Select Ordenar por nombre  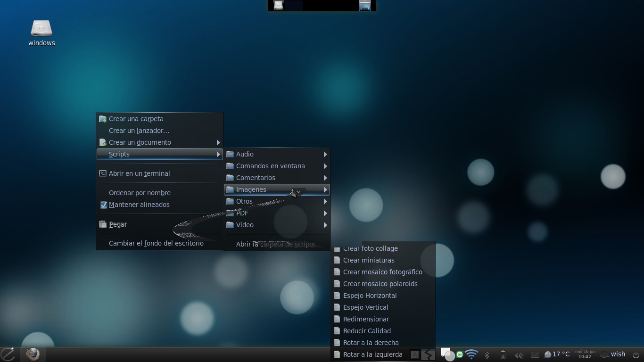(159, 193)
